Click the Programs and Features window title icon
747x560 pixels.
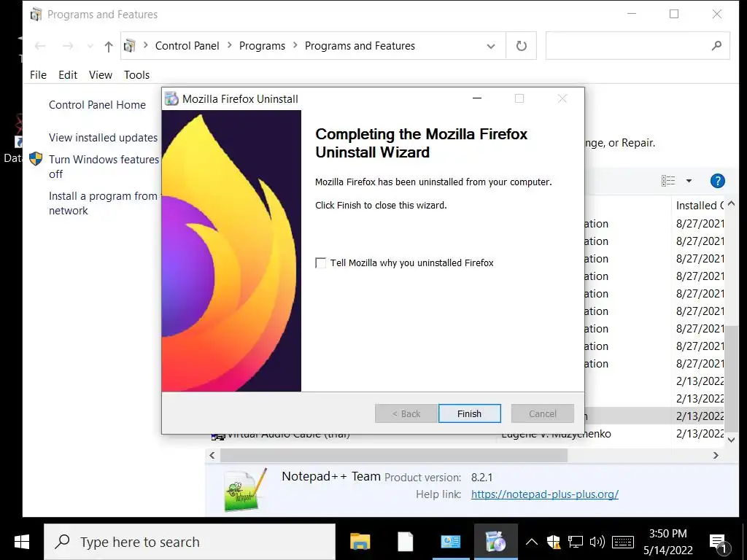[36, 15]
